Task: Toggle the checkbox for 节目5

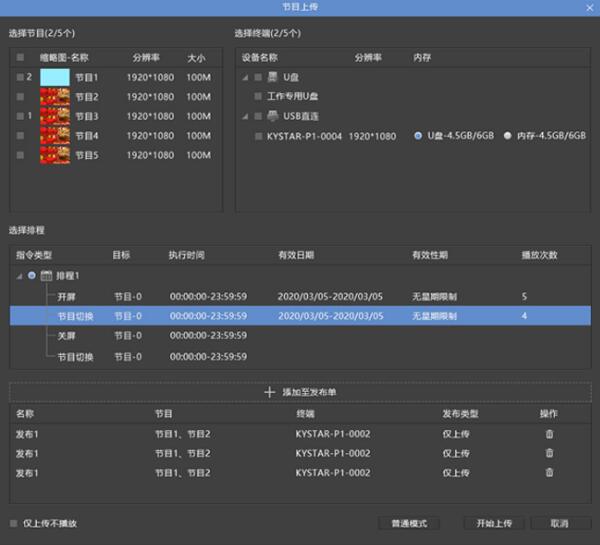Action: pyautogui.click(x=20, y=155)
